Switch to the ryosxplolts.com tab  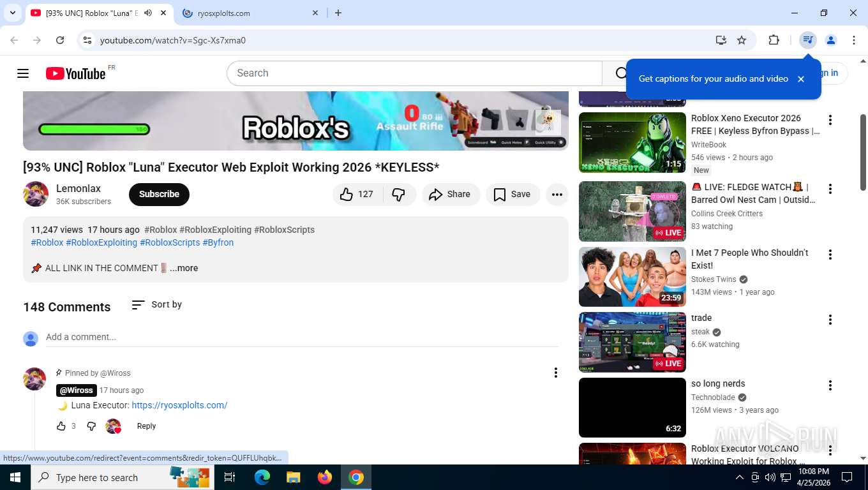(250, 13)
